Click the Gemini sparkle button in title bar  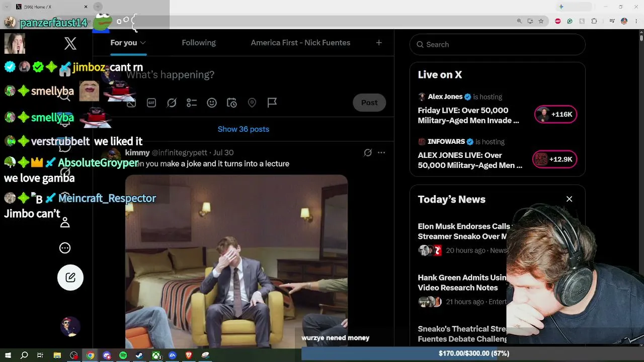coord(561,7)
